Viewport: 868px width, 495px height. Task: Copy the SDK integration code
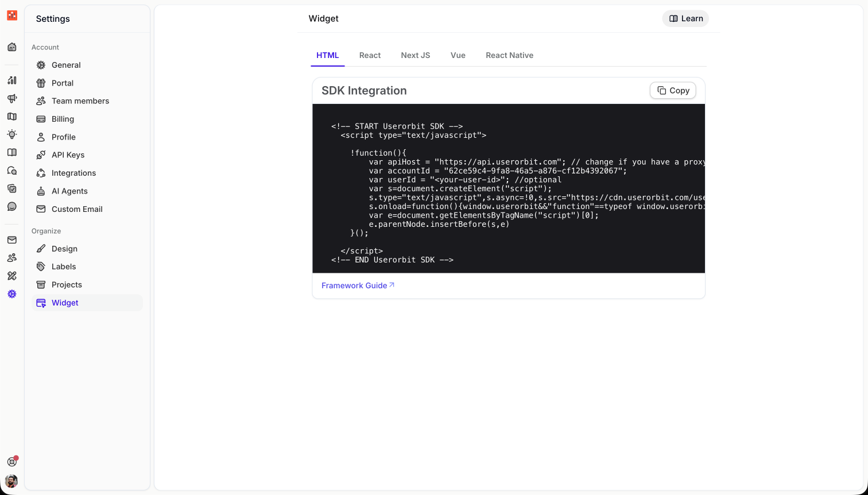click(673, 90)
